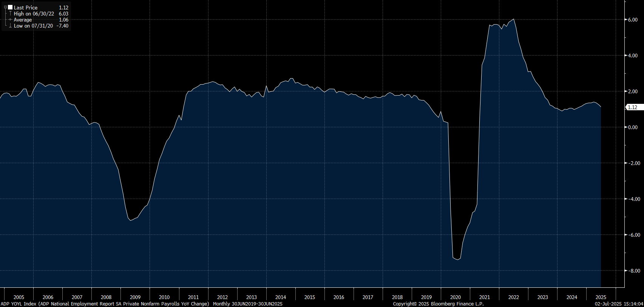Click the High marker icon in legend
The height and width of the screenshot is (307, 644).
10,14
